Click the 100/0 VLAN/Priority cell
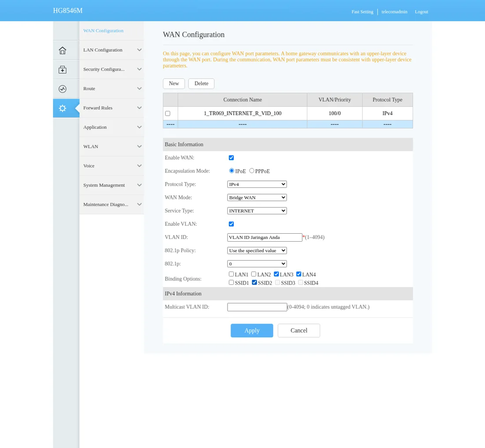The width and height of the screenshot is (485, 448). [x=335, y=113]
